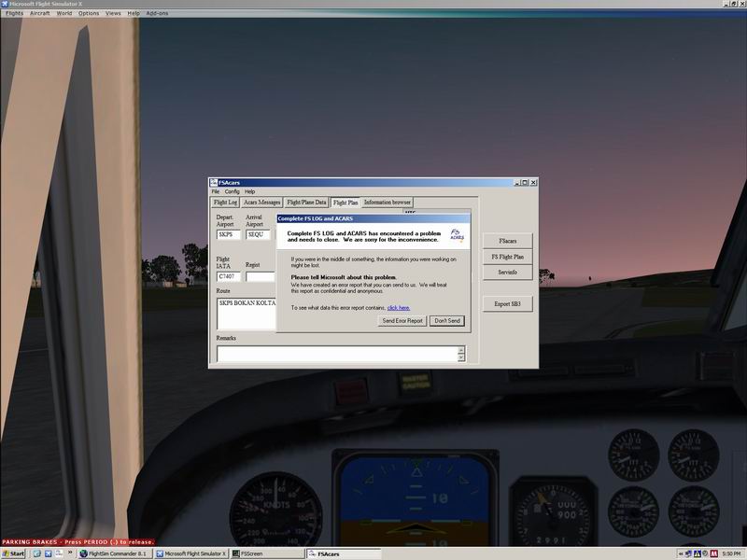Open Flight Simulator Help menu
This screenshot has height=560, width=747.
click(134, 13)
